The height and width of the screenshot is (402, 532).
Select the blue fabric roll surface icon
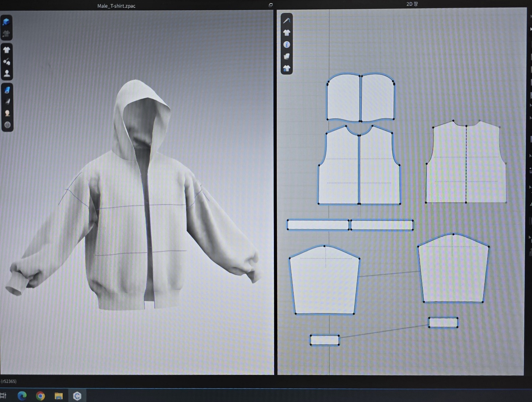click(7, 90)
